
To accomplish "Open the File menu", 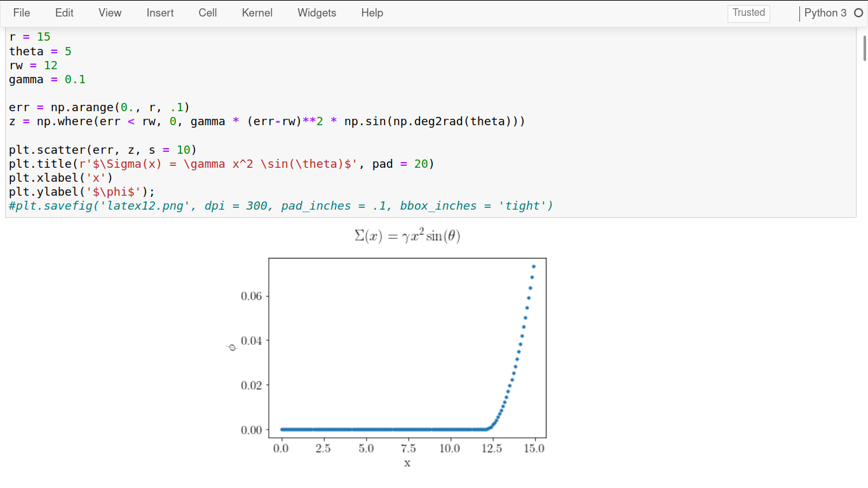I will click(x=21, y=13).
